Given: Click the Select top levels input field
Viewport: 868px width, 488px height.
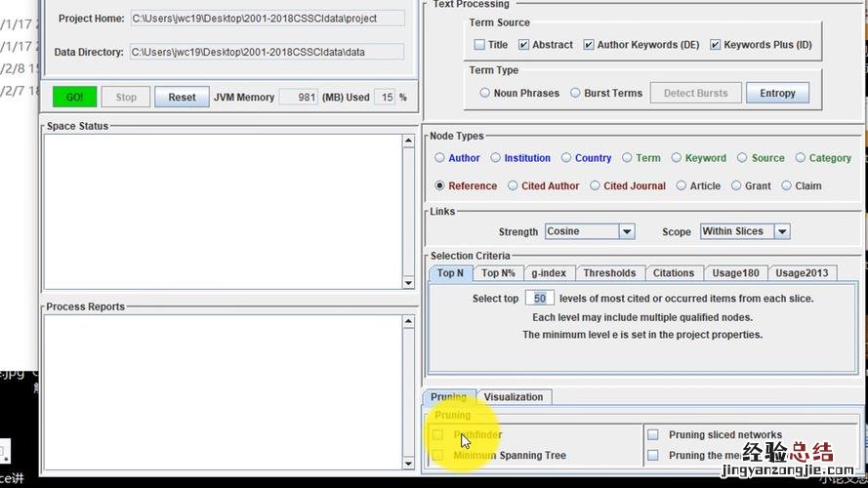Looking at the screenshot, I should click(x=539, y=299).
